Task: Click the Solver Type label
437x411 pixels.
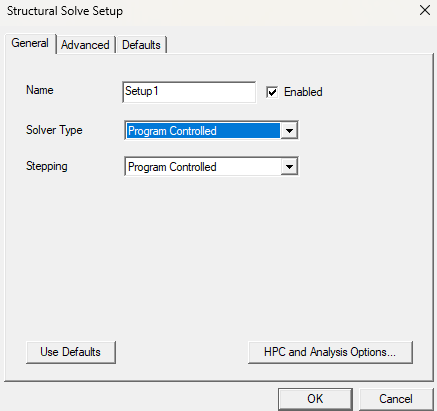Action: [x=54, y=130]
